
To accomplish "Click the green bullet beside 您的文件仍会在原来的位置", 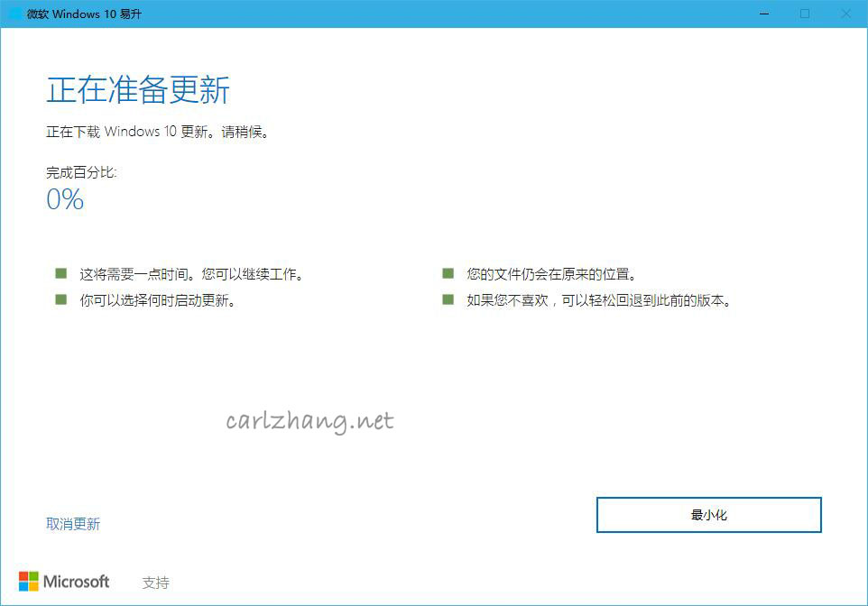I will click(448, 272).
